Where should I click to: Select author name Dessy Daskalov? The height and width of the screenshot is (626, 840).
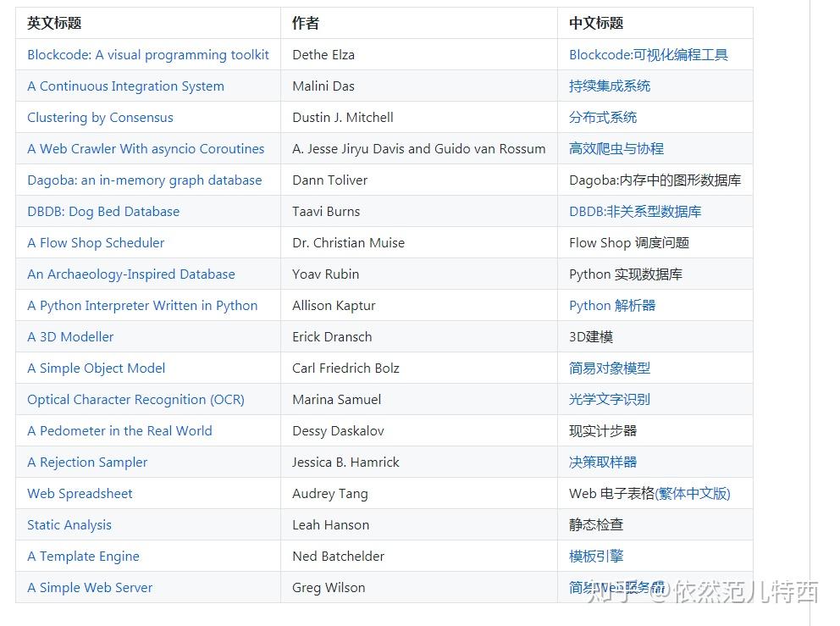tap(339, 431)
